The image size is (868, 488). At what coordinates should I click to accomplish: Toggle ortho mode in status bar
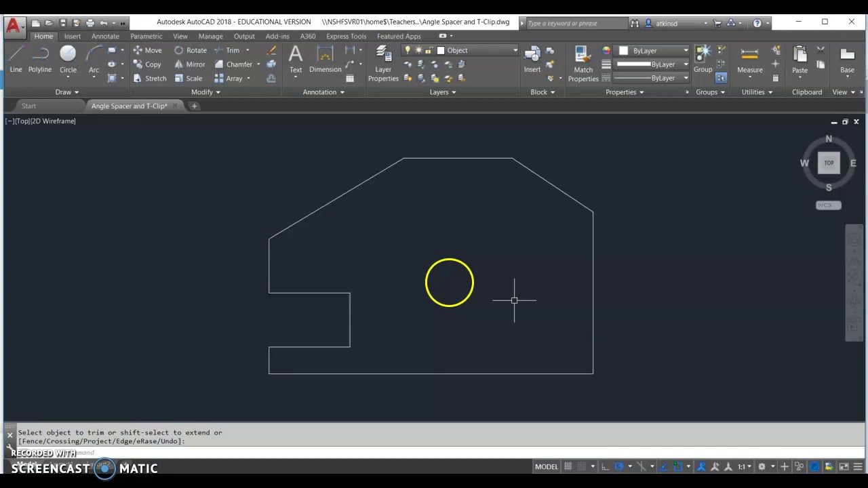(x=604, y=466)
